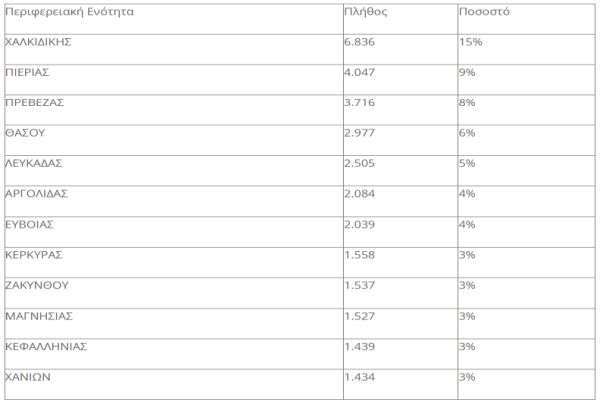
Task: Select the 15% percentage cell
Action: [x=469, y=43]
